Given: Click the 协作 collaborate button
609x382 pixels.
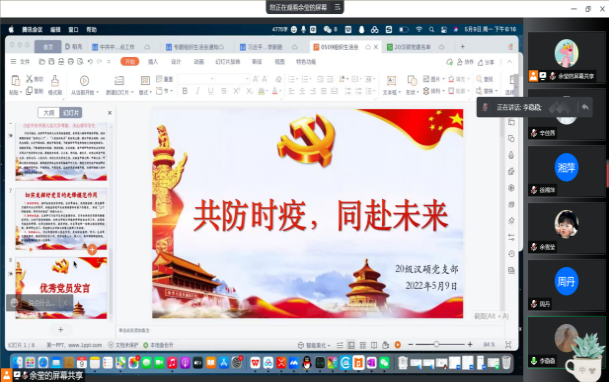Looking at the screenshot, I should [x=465, y=62].
